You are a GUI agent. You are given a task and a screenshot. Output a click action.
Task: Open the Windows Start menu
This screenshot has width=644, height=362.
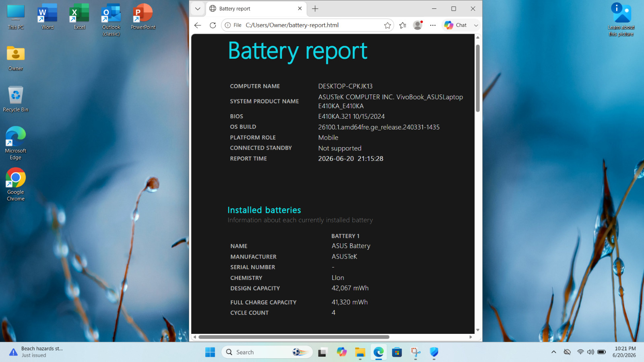point(210,352)
